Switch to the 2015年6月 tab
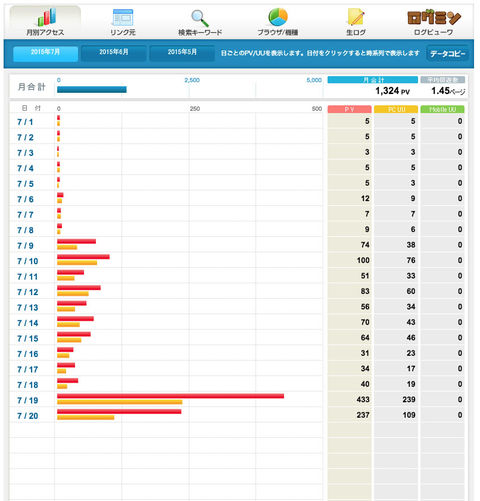This screenshot has width=480, height=501. tap(114, 53)
